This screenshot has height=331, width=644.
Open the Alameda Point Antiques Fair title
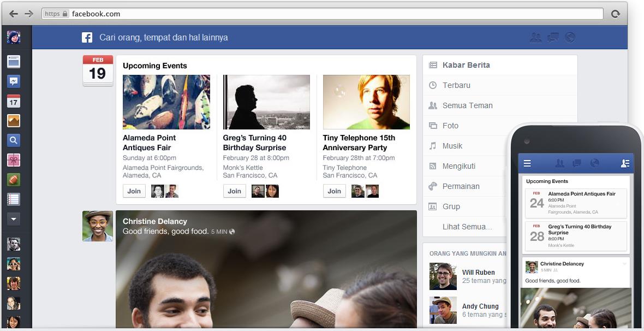click(149, 143)
